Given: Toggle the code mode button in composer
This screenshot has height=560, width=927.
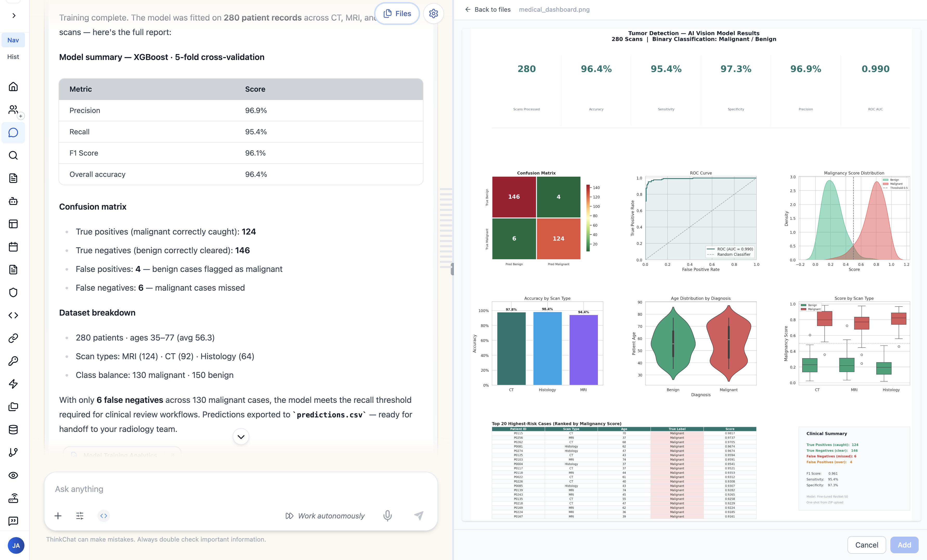Looking at the screenshot, I should (x=104, y=516).
